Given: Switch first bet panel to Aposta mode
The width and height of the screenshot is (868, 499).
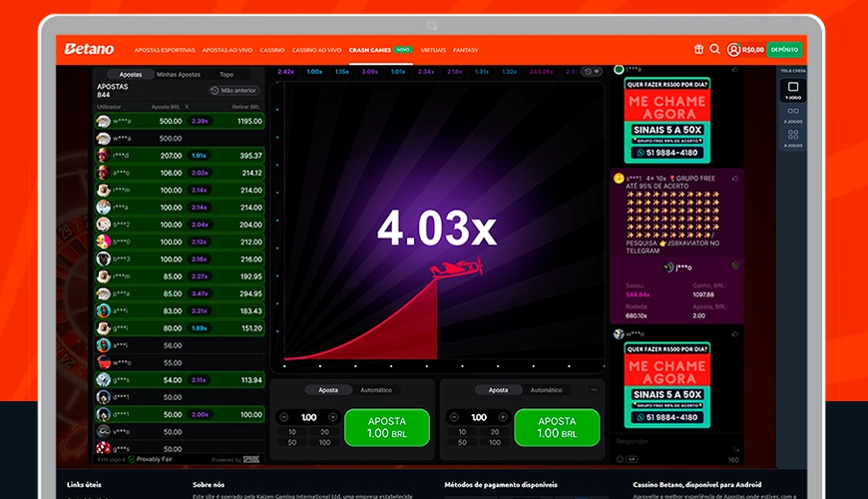Looking at the screenshot, I should point(328,390).
